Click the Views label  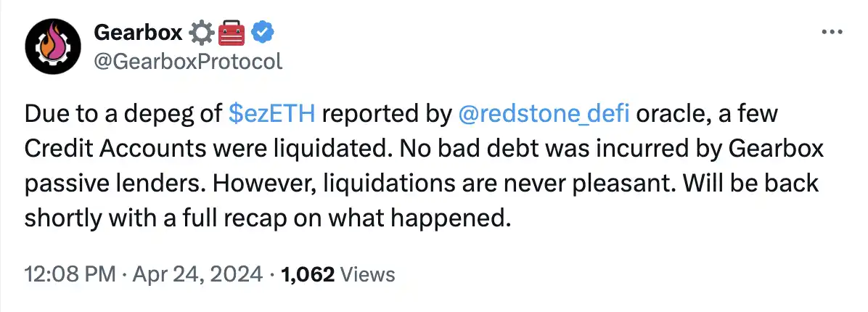point(367,274)
